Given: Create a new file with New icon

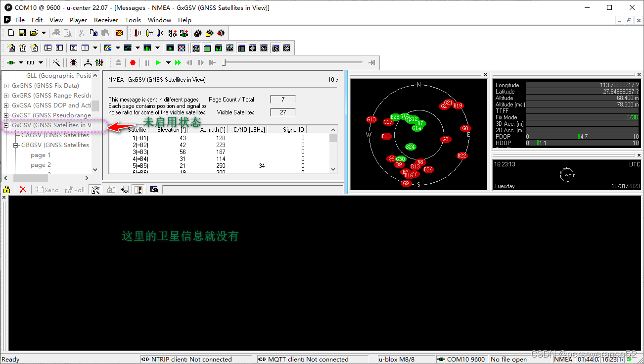Looking at the screenshot, I should point(11,33).
